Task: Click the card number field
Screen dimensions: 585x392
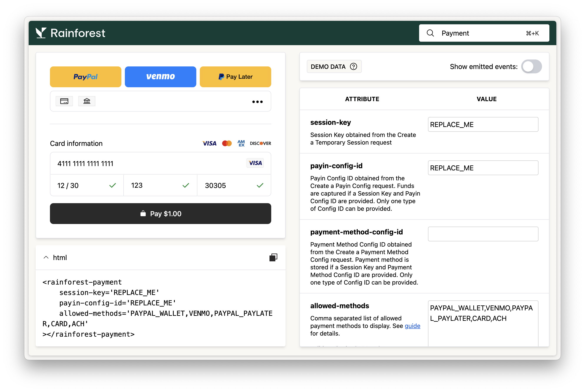Action: point(160,163)
